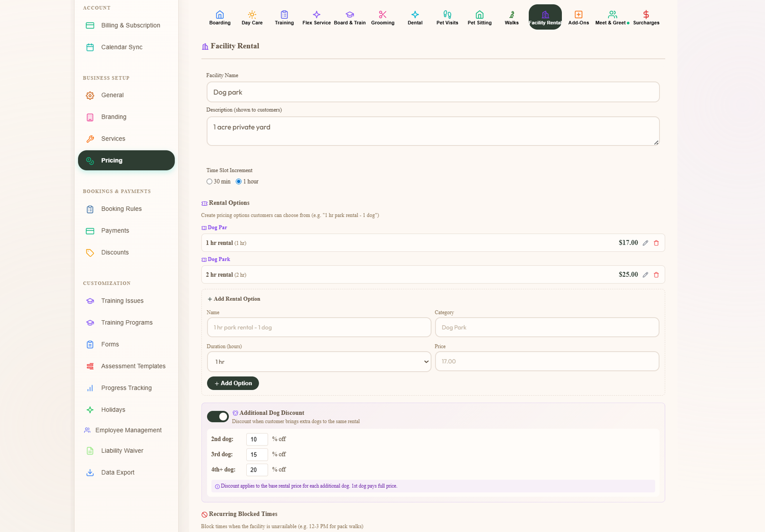Edit the 3rd dog discount percent

tap(257, 455)
